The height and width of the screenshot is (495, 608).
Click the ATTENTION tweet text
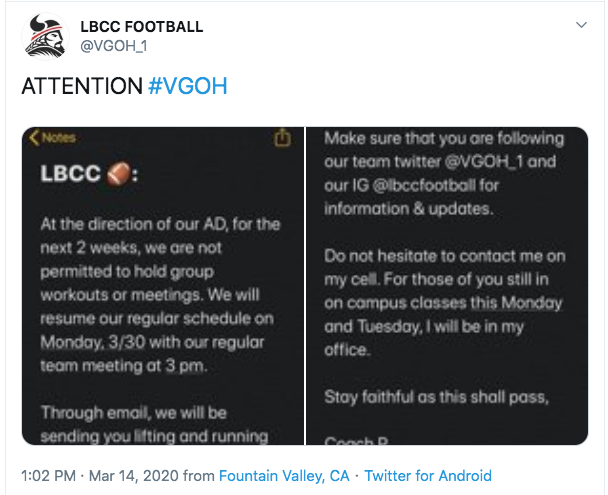click(82, 86)
